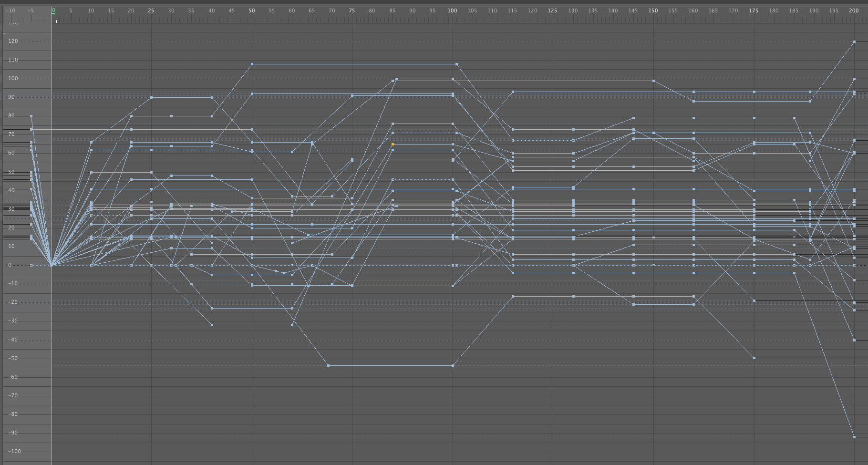868x465 pixels.
Task: Select keyframe at frame 200, value -40
Action: pyautogui.click(x=854, y=340)
